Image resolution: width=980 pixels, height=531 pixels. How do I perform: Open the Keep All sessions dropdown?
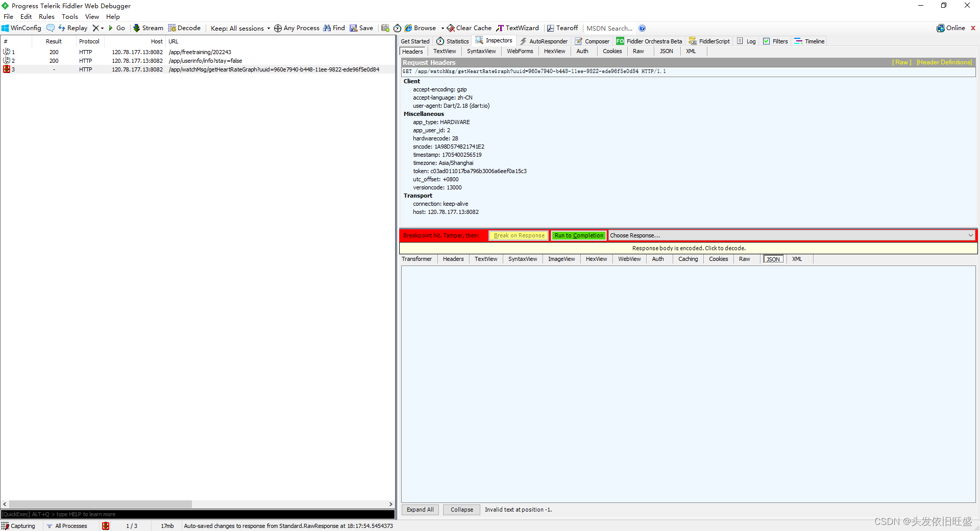[240, 28]
